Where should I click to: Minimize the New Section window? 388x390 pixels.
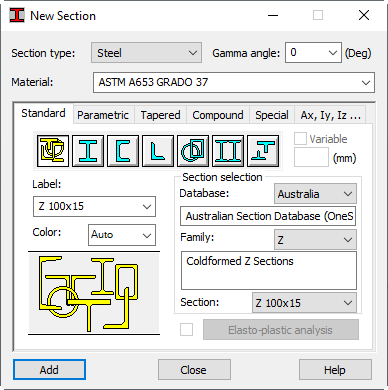point(273,15)
